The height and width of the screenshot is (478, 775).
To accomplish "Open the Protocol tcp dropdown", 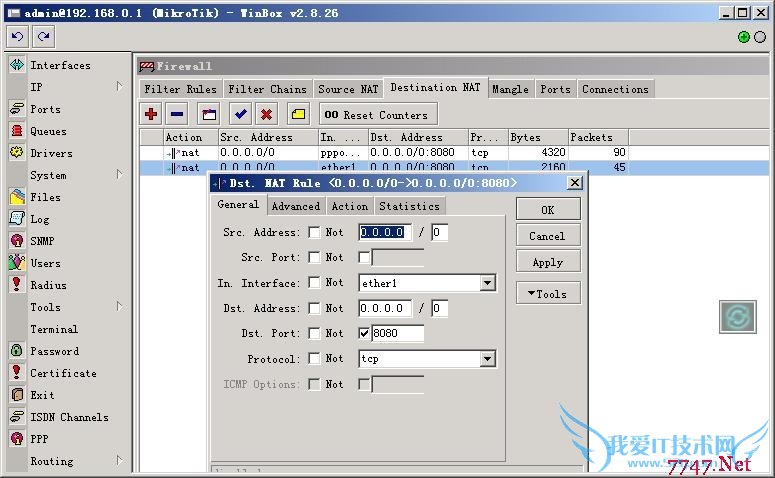I will pos(487,359).
